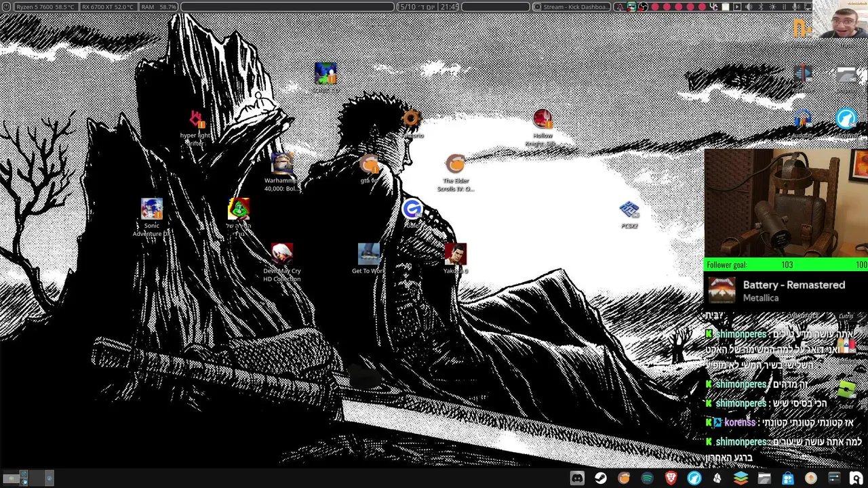
Task: Launch Sonic Adventure DX shortcut
Action: click(x=152, y=217)
